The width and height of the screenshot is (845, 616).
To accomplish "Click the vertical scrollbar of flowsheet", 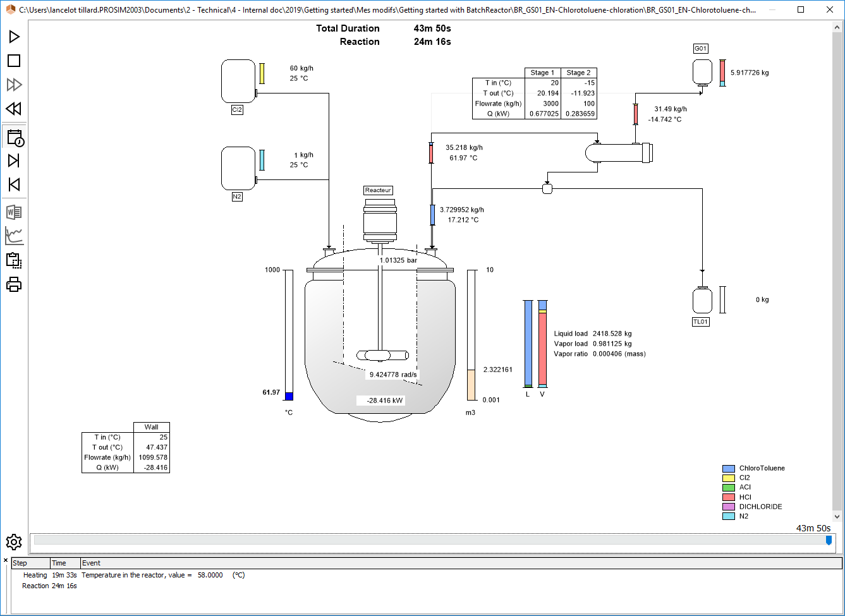I will pos(837,272).
